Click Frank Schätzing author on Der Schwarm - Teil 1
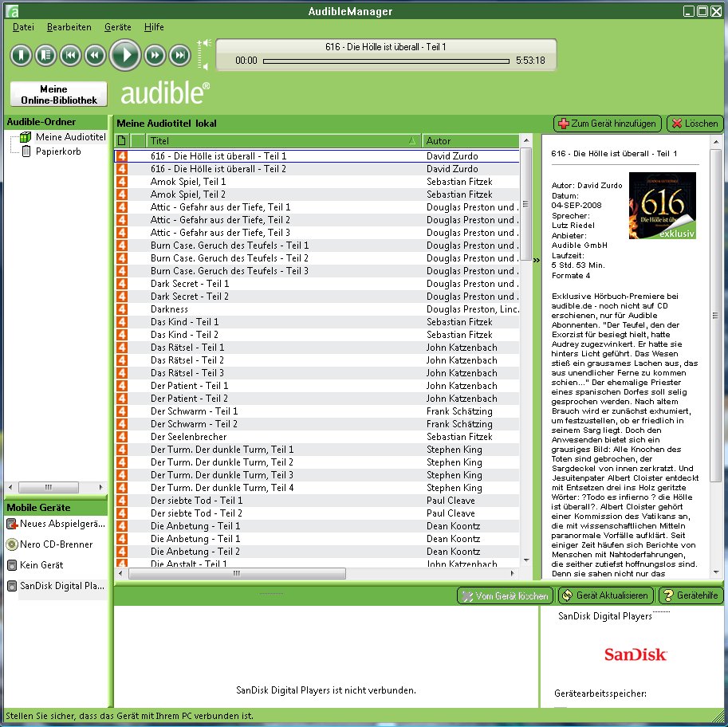The height and width of the screenshot is (727, 728). tap(459, 411)
